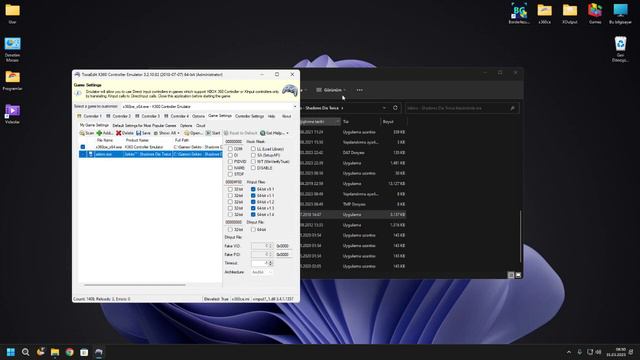Enable the LL (Load Library) checkbox
640x360 pixels.
coord(253,149)
